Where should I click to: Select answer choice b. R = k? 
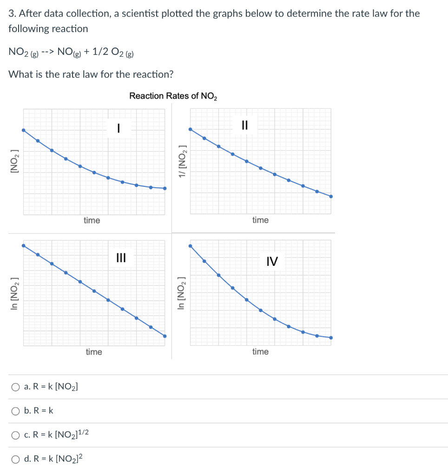coord(15,410)
